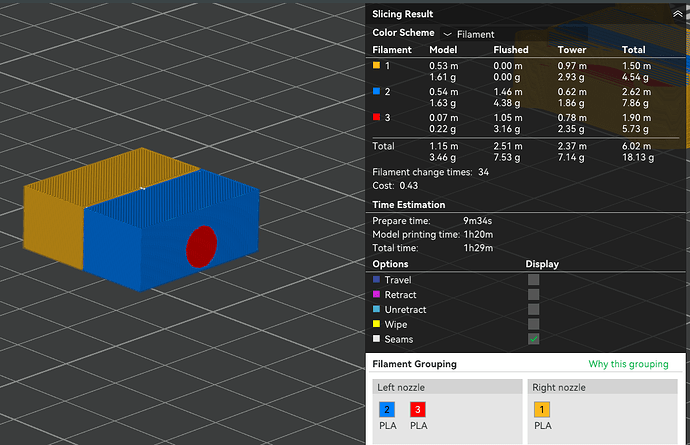Click the prepare time '9m34s' value
690x445 pixels.
coord(477,221)
